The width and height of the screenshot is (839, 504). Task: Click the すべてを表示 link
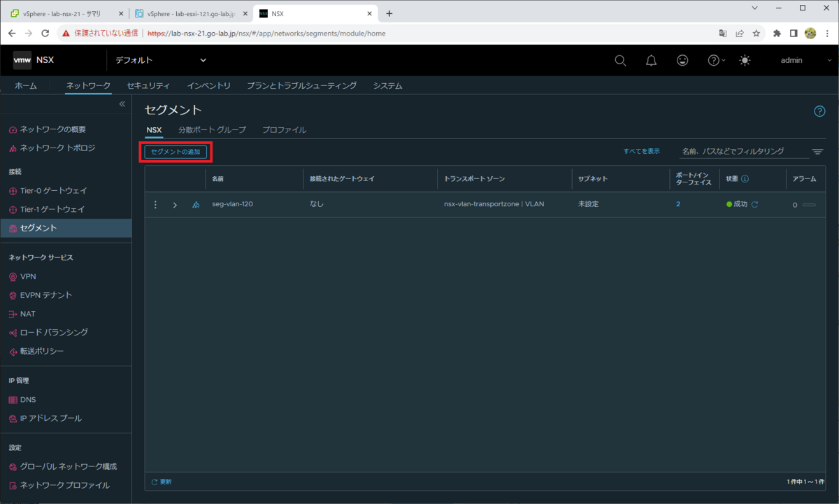tap(642, 151)
